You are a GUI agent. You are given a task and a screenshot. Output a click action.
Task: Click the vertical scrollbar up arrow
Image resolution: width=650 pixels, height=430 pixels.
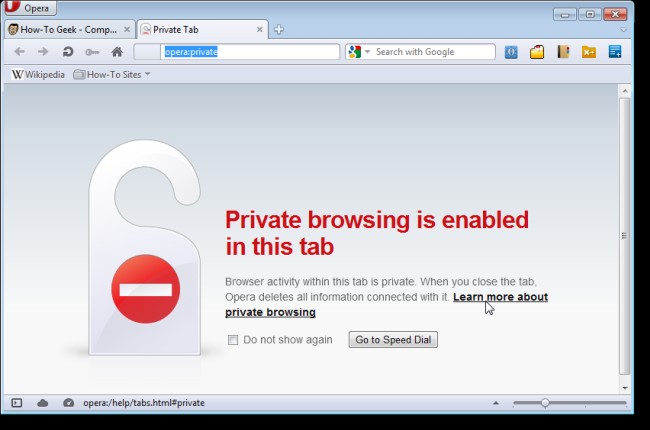625,90
